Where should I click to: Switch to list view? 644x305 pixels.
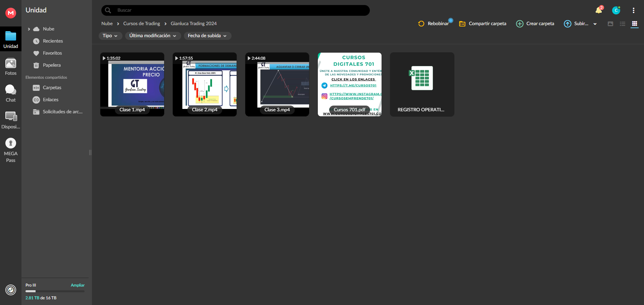click(623, 24)
